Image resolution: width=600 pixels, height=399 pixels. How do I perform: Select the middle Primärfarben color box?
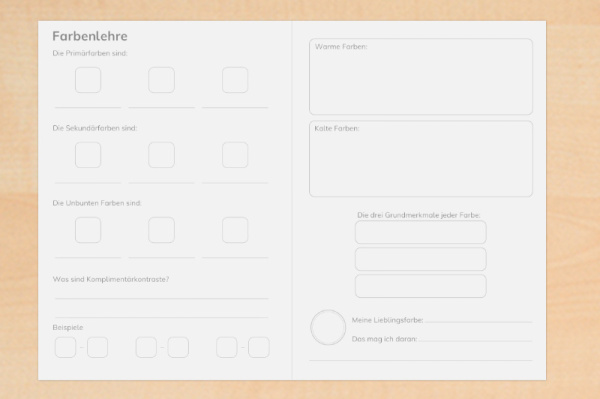click(x=161, y=80)
